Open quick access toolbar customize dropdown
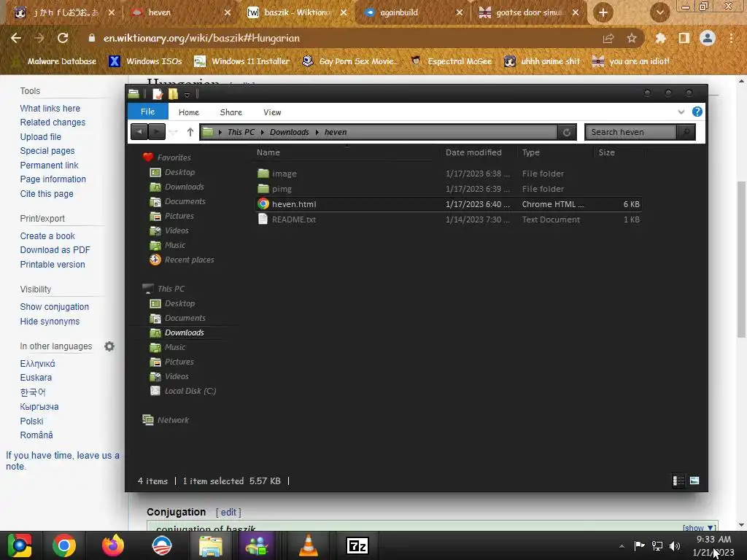Viewport: 747px width, 560px height. click(x=187, y=94)
